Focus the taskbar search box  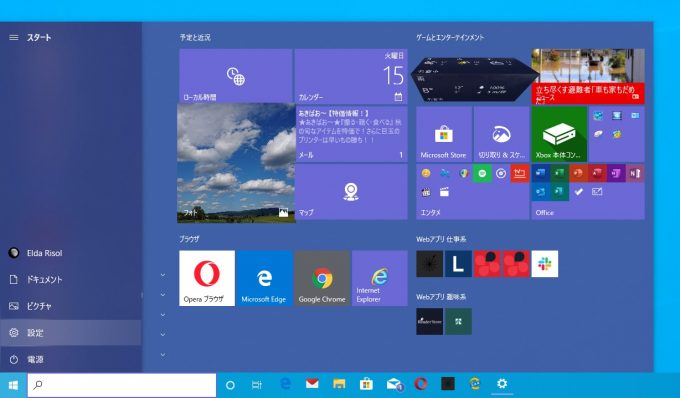(x=122, y=385)
